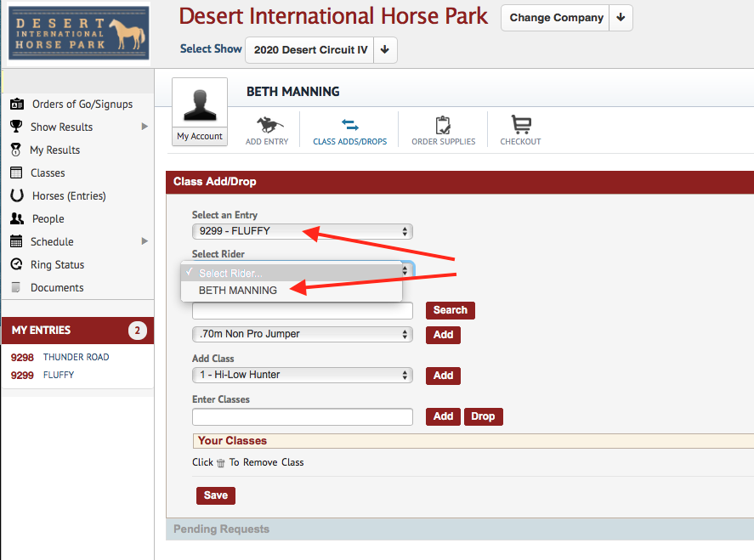Image resolution: width=754 pixels, height=560 pixels.
Task: Click the BETH MANNING account name heading
Action: (x=293, y=91)
